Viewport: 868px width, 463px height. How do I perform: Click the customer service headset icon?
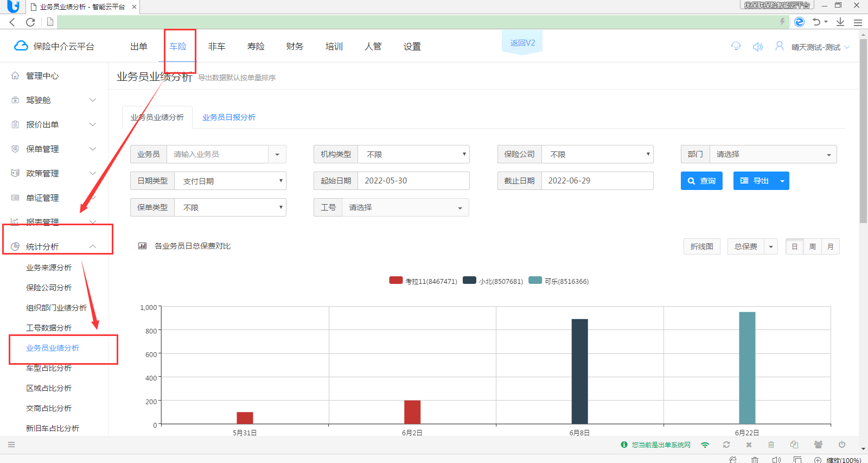click(736, 46)
